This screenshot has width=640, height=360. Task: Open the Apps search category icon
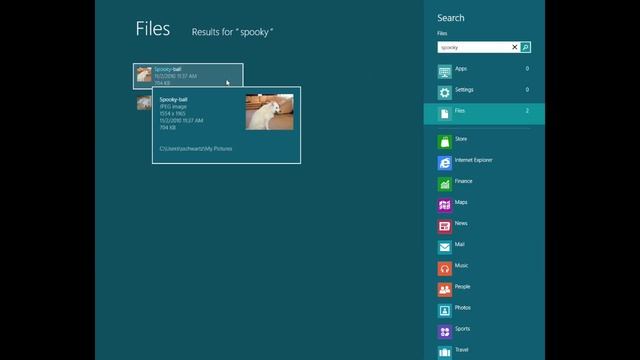coord(444,72)
